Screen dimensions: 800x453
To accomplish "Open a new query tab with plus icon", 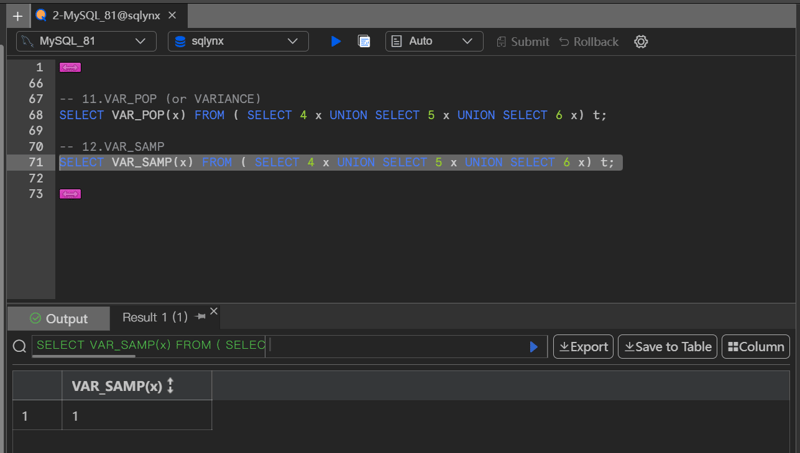I will [17, 16].
